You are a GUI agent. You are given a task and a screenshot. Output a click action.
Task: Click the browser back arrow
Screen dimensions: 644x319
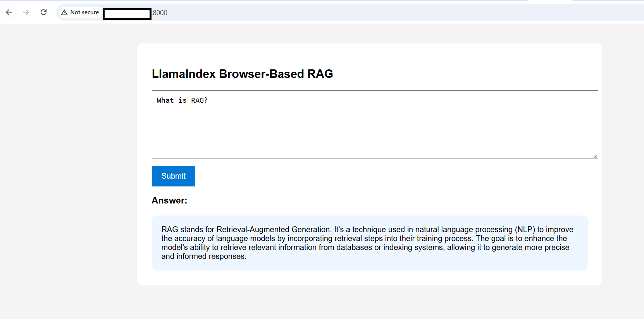pos(9,12)
